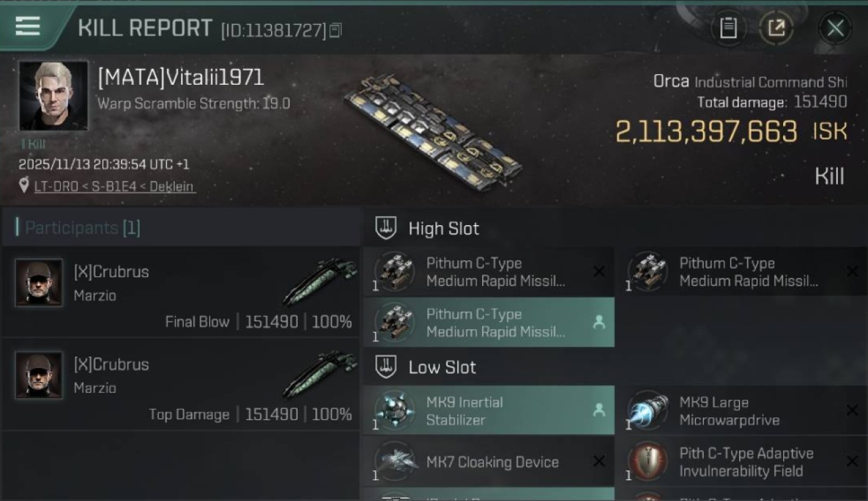Click the Low Slot section icon
The image size is (868, 501).
(x=386, y=367)
